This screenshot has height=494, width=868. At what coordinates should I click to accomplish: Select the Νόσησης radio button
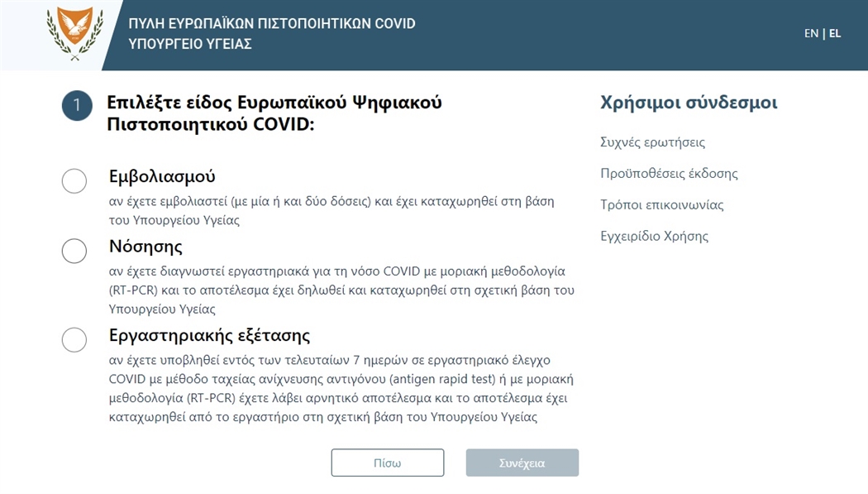click(74, 251)
